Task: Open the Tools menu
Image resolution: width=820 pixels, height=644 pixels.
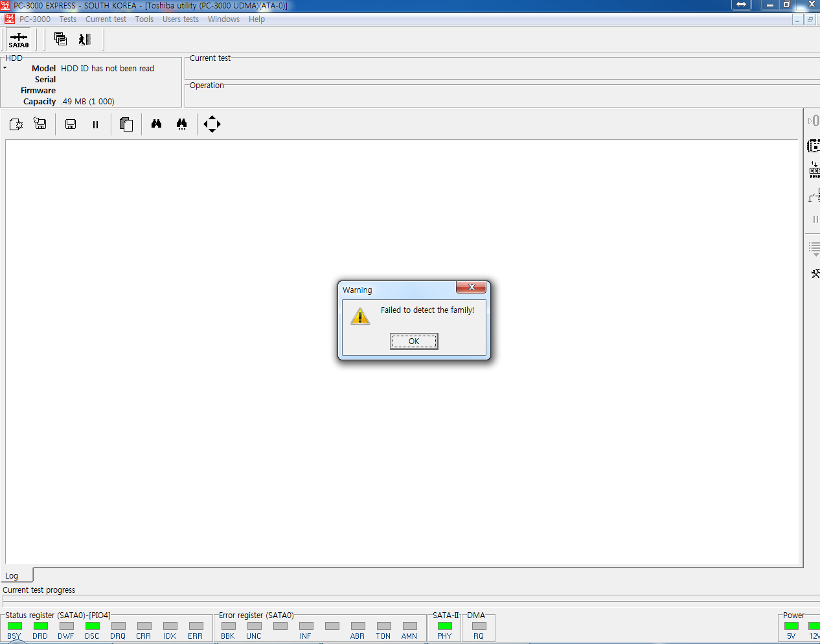Action: point(144,19)
